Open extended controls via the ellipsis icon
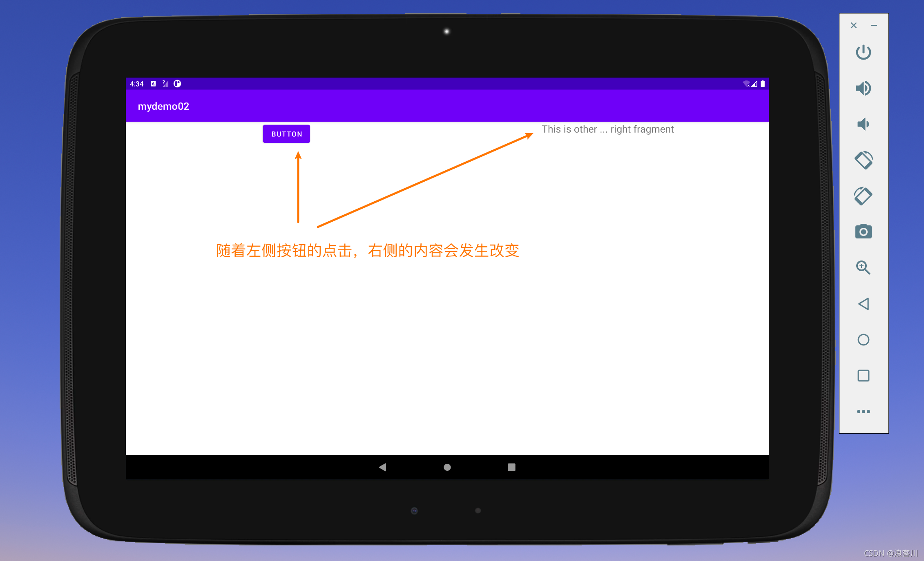This screenshot has width=924, height=561. click(864, 411)
